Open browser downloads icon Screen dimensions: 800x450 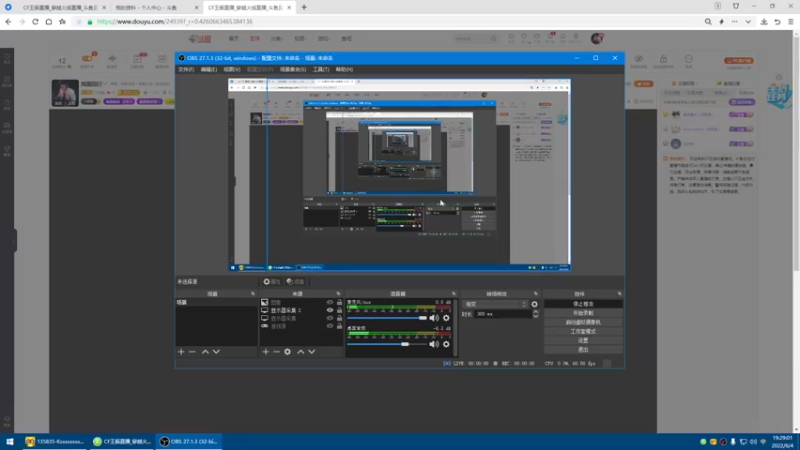pos(764,22)
